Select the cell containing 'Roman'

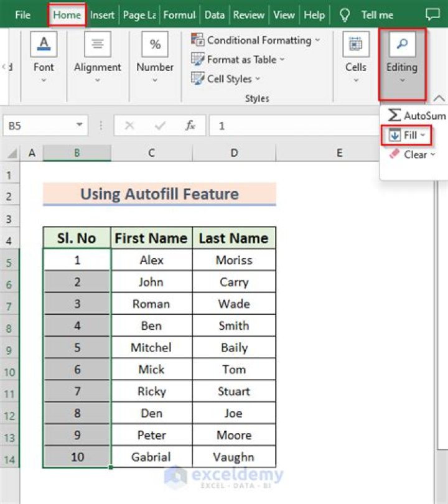coord(151,304)
